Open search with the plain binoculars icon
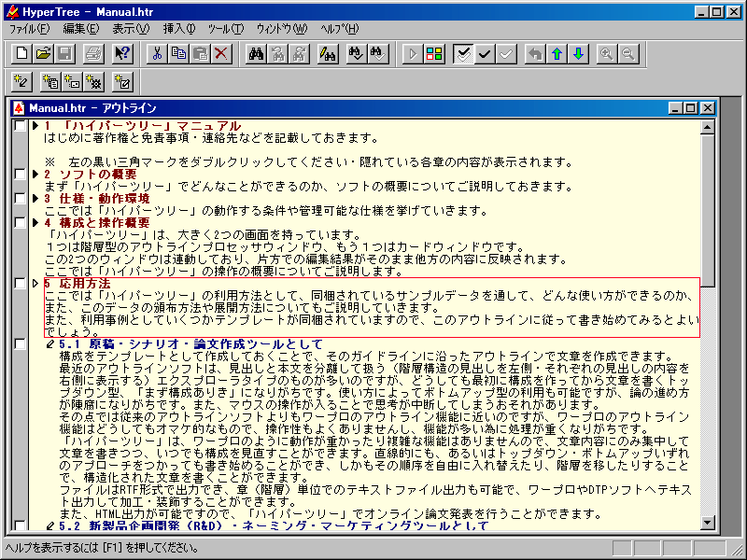This screenshot has height=560, width=747. point(256,54)
